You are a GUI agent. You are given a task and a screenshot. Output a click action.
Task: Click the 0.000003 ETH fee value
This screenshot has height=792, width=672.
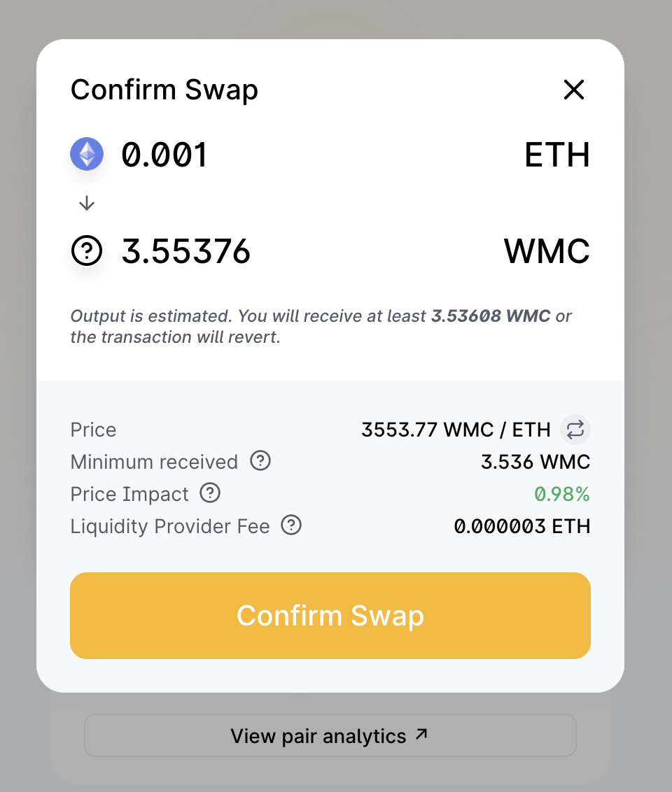pos(522,526)
